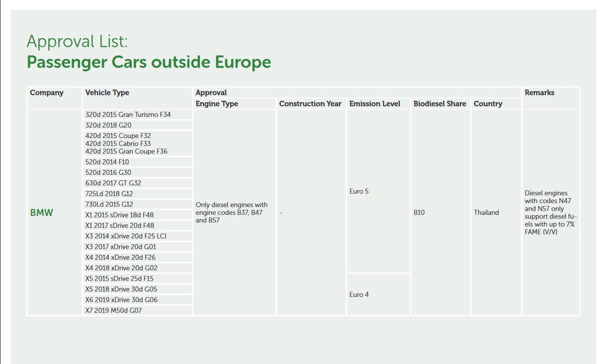
Task: Select row 'X5 2018 xDrive 30d G05'
Action: click(137, 289)
